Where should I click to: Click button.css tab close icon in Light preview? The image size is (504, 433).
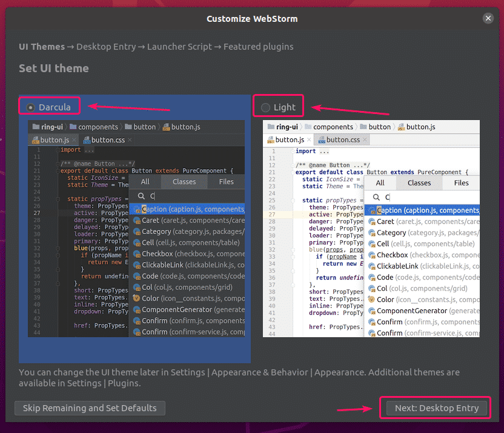[365, 139]
